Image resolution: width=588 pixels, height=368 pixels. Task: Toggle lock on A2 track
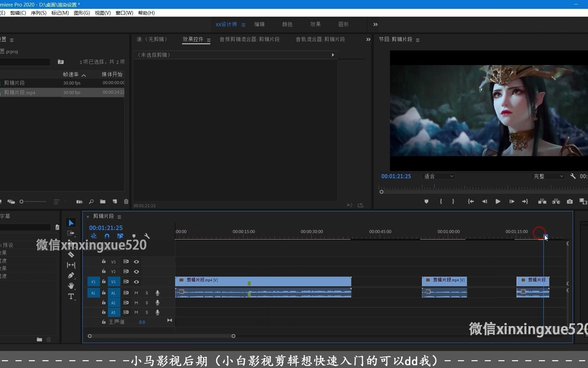[x=104, y=302]
